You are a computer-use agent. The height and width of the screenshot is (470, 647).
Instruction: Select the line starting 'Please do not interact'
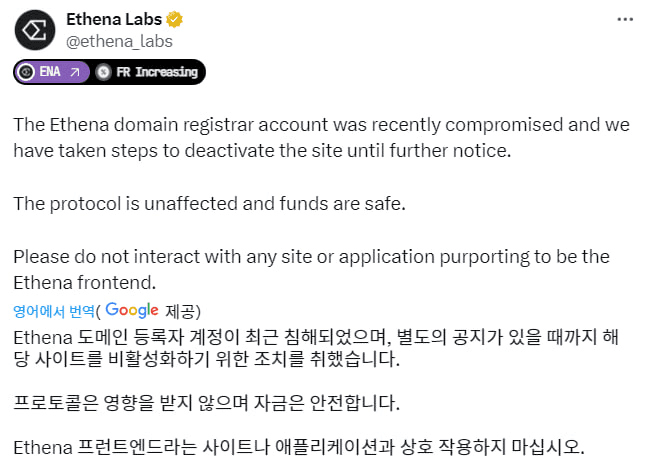point(312,257)
